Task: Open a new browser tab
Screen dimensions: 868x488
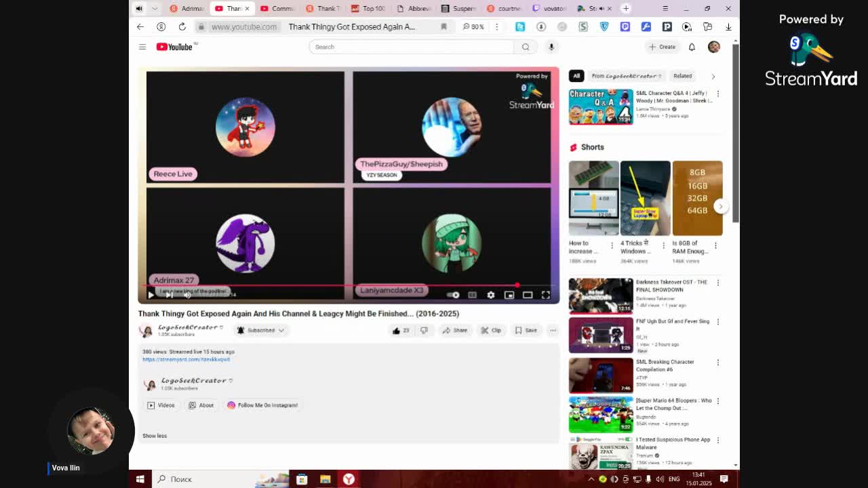Action: pyautogui.click(x=626, y=8)
